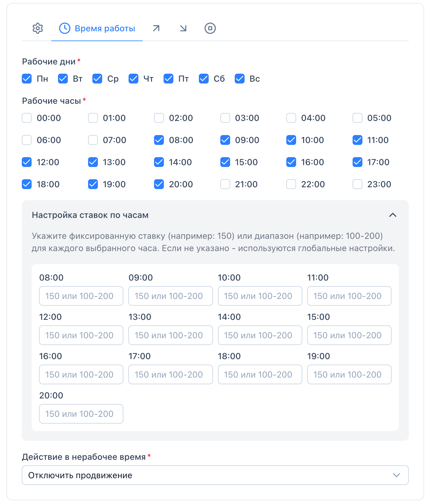The image size is (429, 504).
Task: Enable the 21:00 working hour
Action: click(225, 184)
